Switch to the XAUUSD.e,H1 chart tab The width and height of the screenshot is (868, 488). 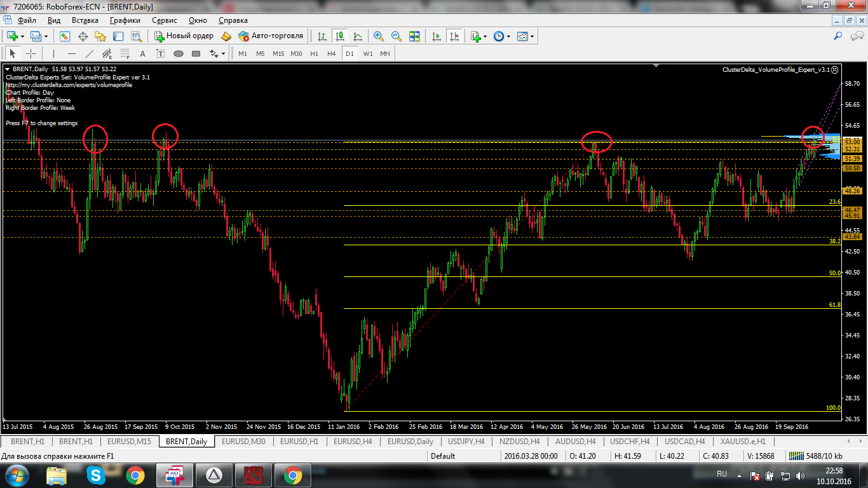(743, 441)
